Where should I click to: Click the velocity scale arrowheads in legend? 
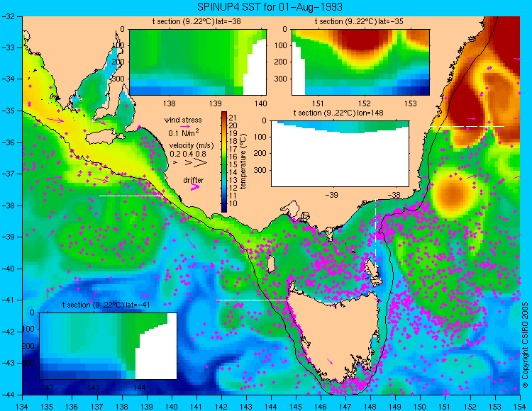tap(190, 163)
